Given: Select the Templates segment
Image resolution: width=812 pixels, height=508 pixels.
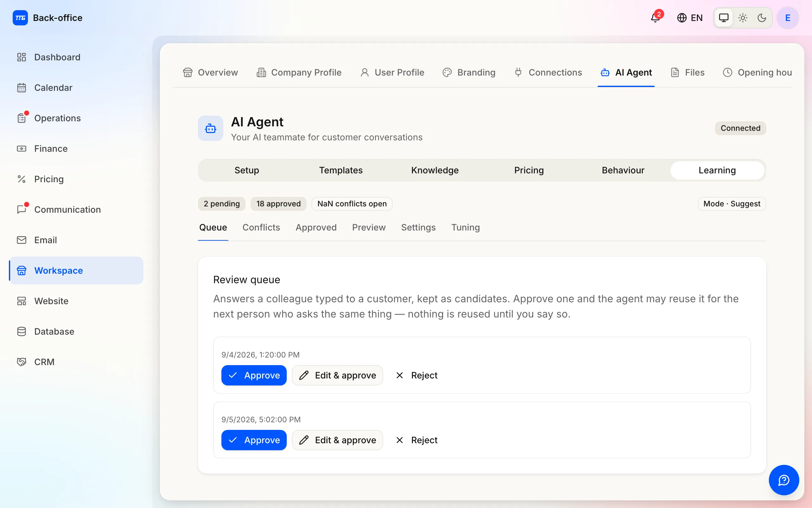Looking at the screenshot, I should click(x=341, y=170).
